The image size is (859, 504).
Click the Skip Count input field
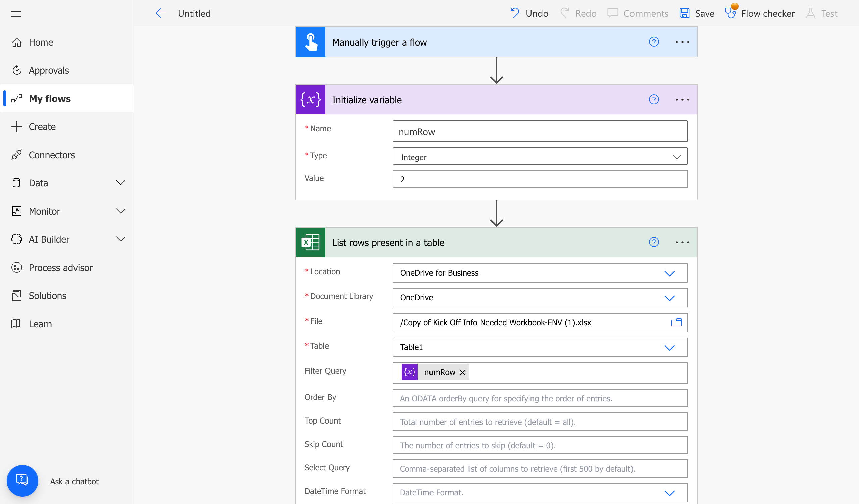click(x=540, y=445)
